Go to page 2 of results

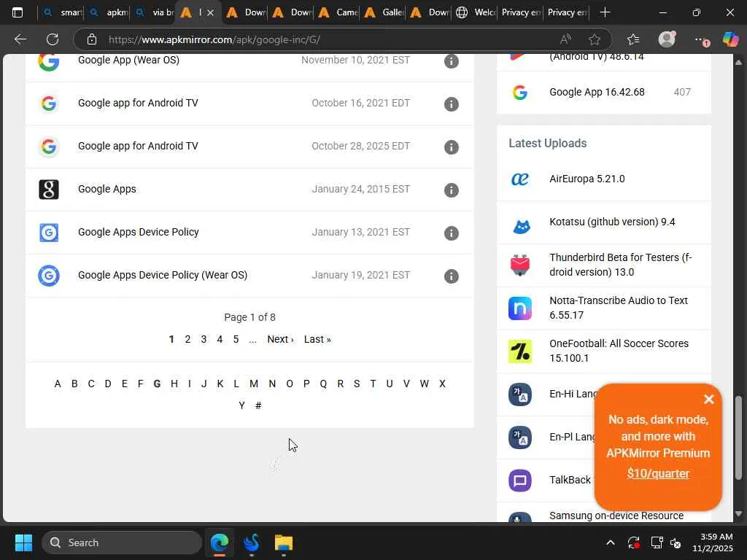[187, 340]
